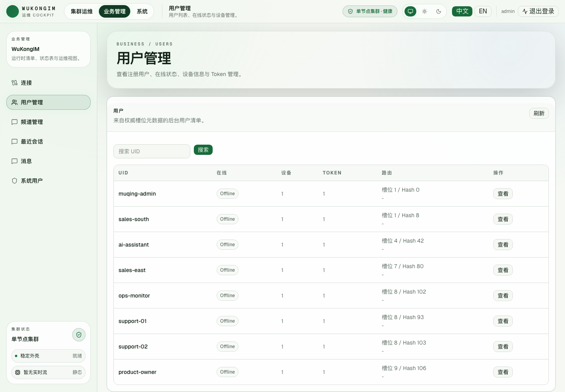Image resolution: width=565 pixels, height=392 pixels.
Task: View details for muqing-admin
Action: 503,194
